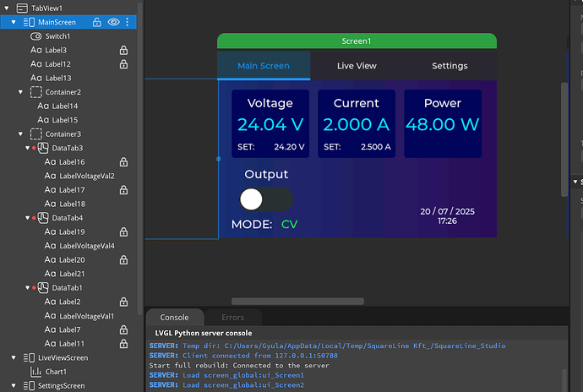This screenshot has width=583, height=392.
Task: Click the canvas horizontal scrollbar
Action: click(x=297, y=301)
